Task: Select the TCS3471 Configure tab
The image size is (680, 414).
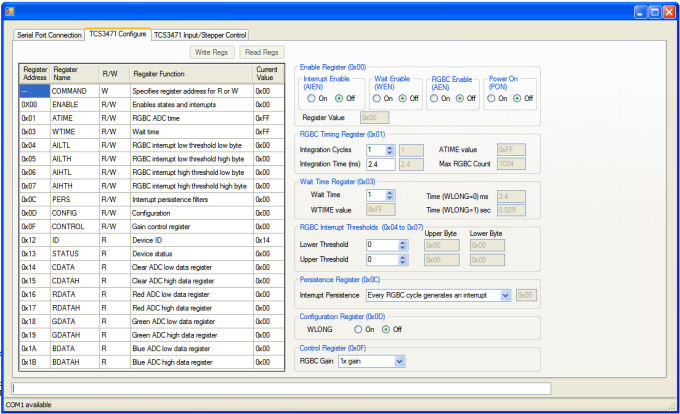Action: click(118, 34)
